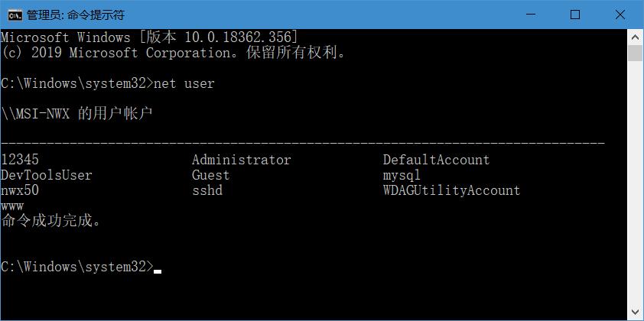Click the blinking cursor at the last prompt
The width and height of the screenshot is (644, 321).
click(x=158, y=269)
